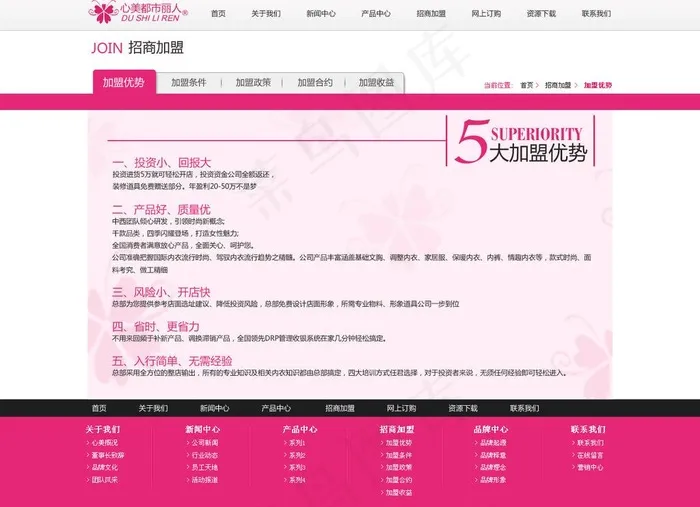Click arrow bullet beside 系列1 footer link

coord(285,442)
